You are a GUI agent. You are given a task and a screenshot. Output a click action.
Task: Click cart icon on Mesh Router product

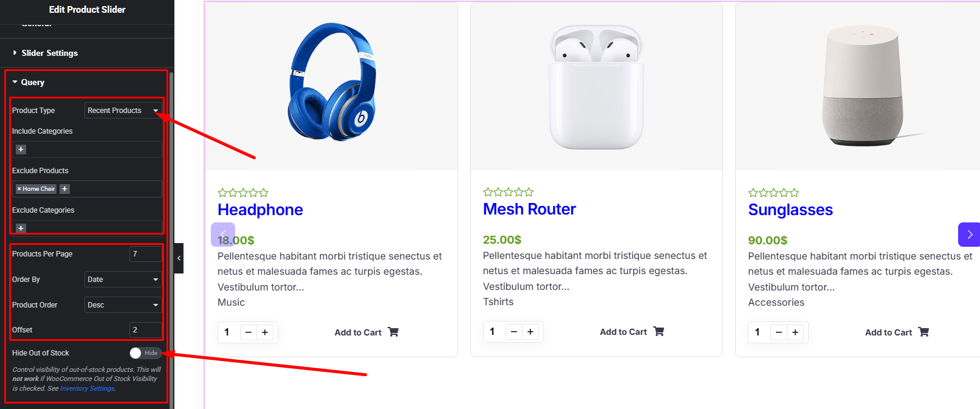tap(659, 332)
